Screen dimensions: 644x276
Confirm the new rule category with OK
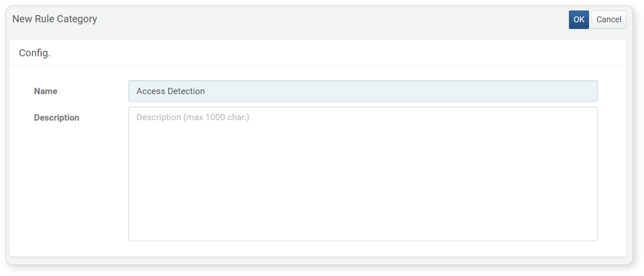tap(578, 20)
